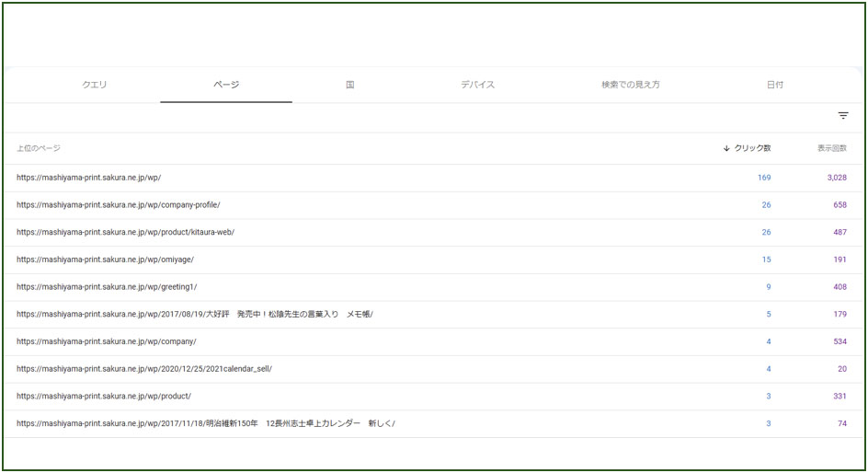Click the /wp/company/ URL row
The image size is (868, 473).
[106, 341]
